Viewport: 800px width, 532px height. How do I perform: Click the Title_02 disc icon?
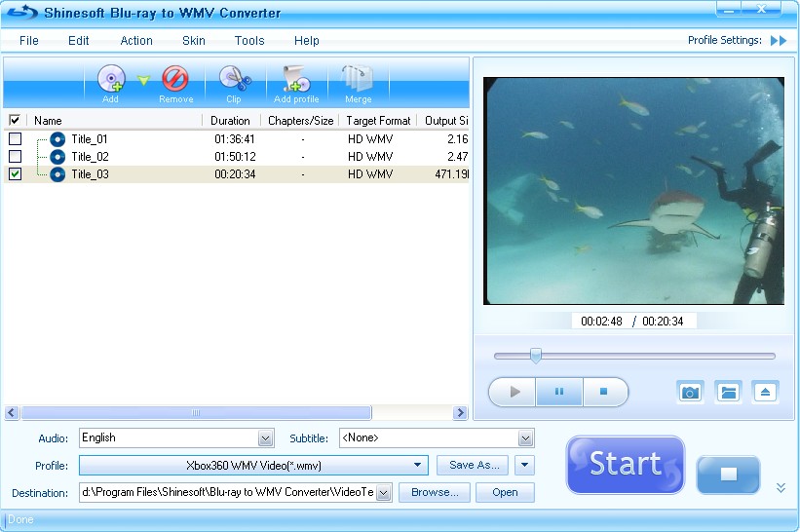coord(57,157)
